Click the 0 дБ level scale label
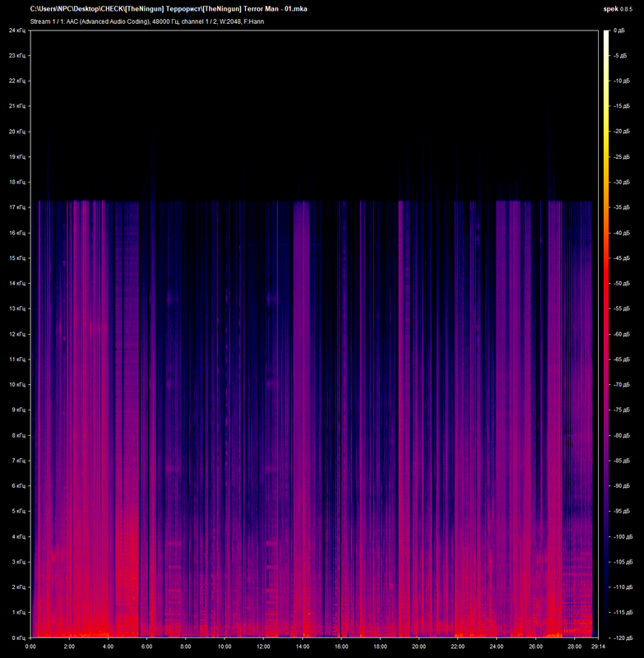 619,30
